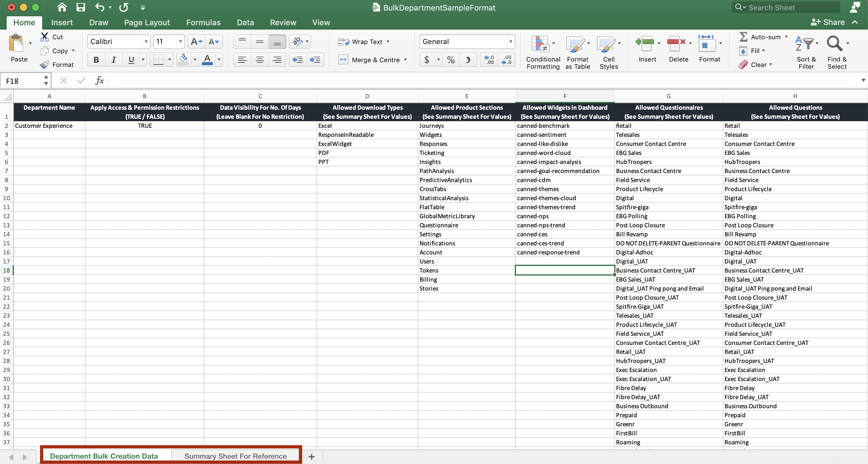Align text left in cell
This screenshot has width=868, height=464.
coord(242,60)
